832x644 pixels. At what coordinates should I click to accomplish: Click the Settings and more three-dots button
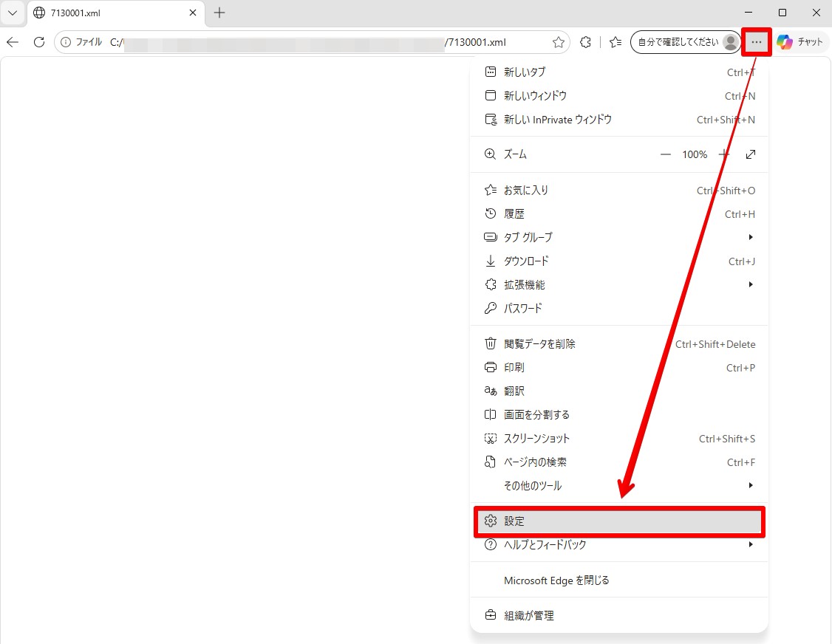click(x=756, y=42)
